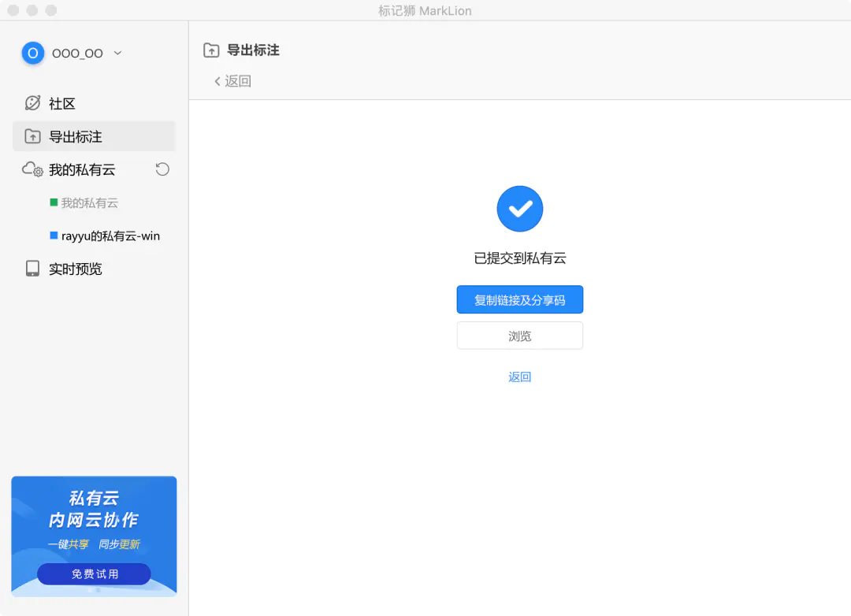851x616 pixels.
Task: Click 复制链接及分享码 button
Action: 520,300
